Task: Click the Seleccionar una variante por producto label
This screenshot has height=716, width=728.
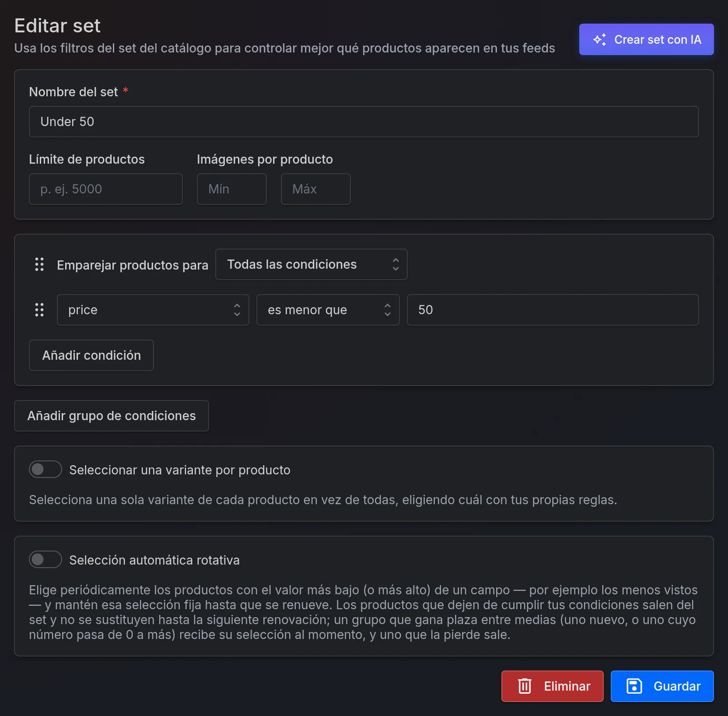Action: tap(180, 470)
